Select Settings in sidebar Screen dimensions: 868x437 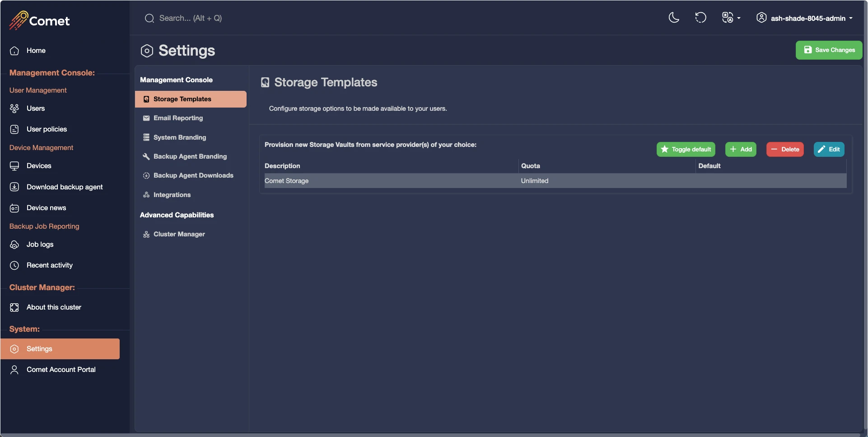click(x=60, y=349)
